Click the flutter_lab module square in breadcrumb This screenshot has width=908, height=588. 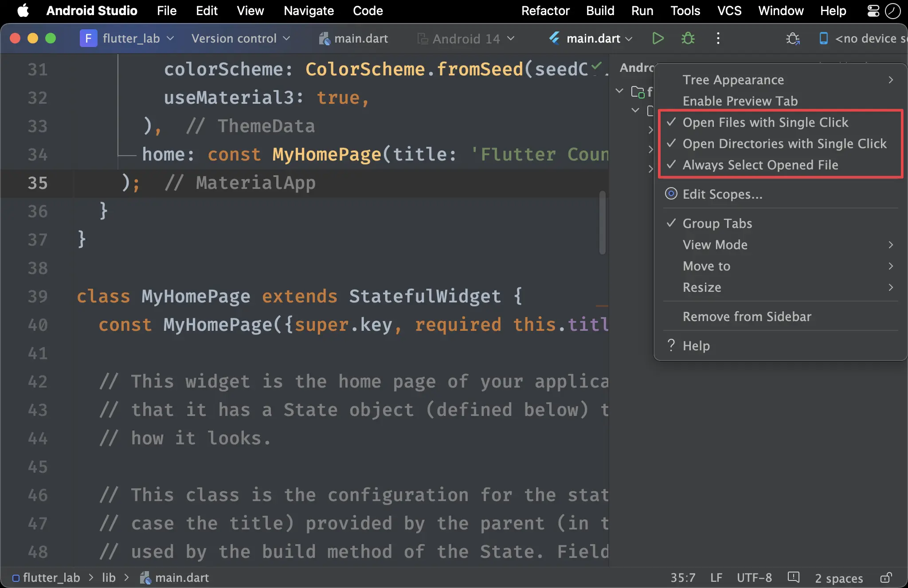(16, 578)
